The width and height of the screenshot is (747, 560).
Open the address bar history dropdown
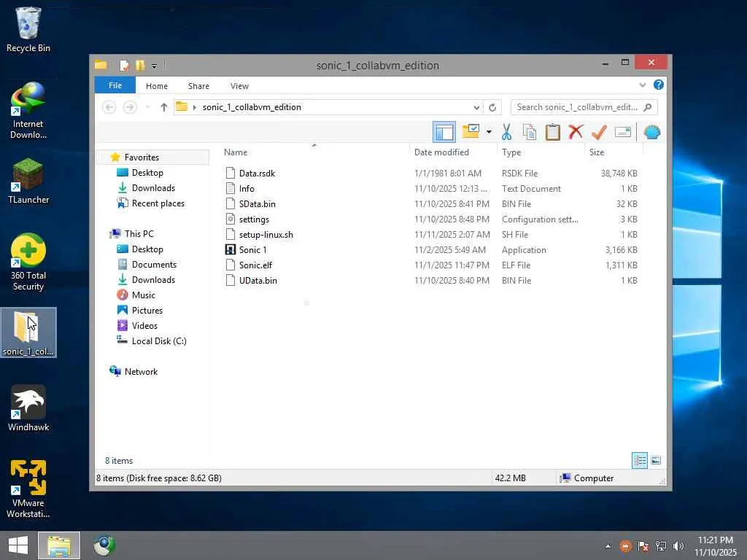[x=476, y=107]
